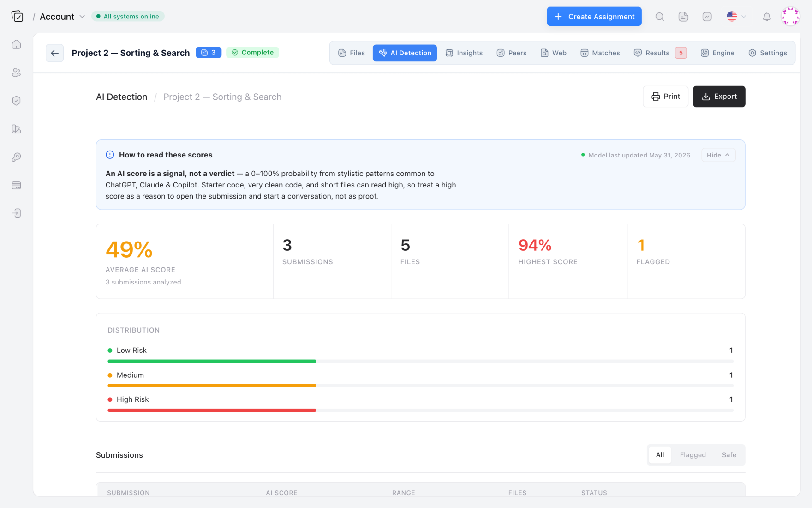Click the Submissions count card
Image resolution: width=812 pixels, height=508 pixels.
pyautogui.click(x=332, y=261)
